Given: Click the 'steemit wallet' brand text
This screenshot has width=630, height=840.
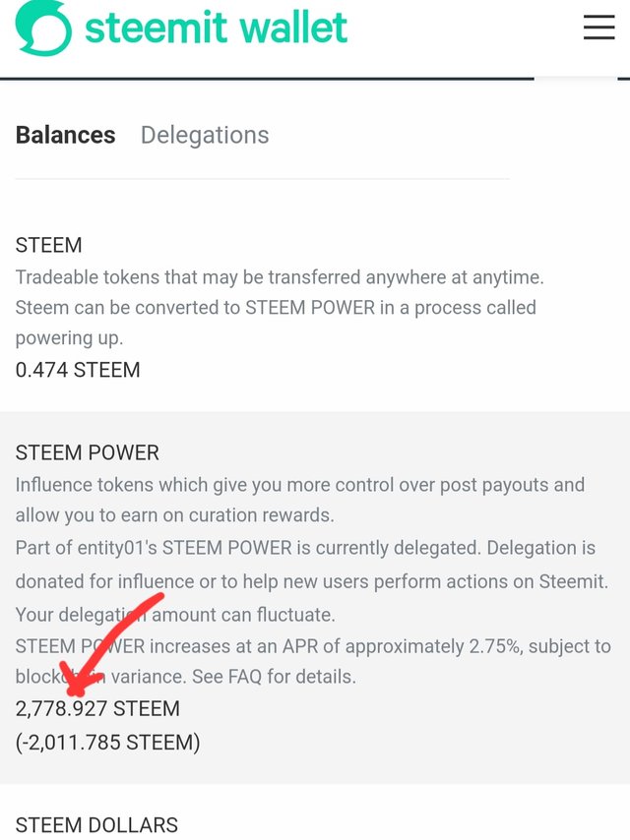Looking at the screenshot, I should point(217,27).
